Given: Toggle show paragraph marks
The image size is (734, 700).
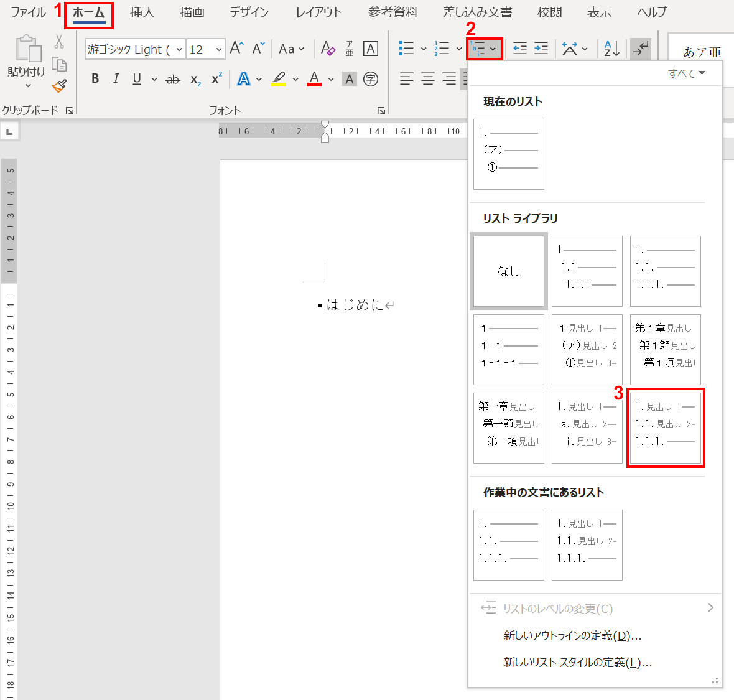Looking at the screenshot, I should (640, 49).
